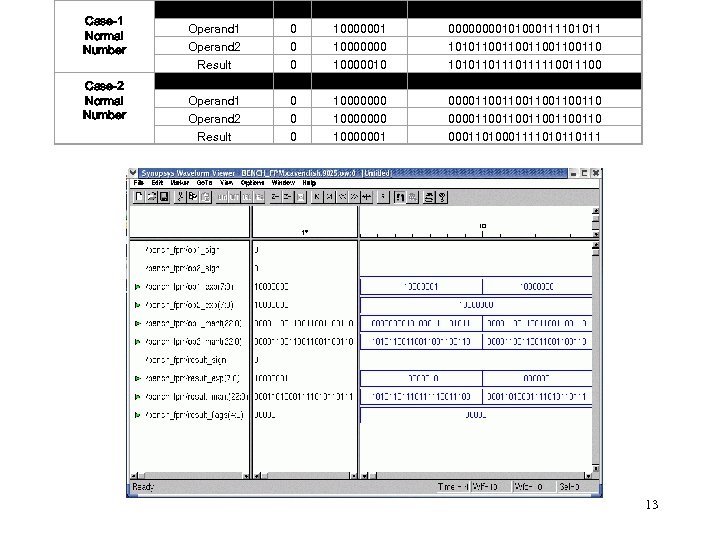This screenshot has width=720, height=540.
Task: Click the Cut scissors toolbar icon
Action: coord(180,197)
